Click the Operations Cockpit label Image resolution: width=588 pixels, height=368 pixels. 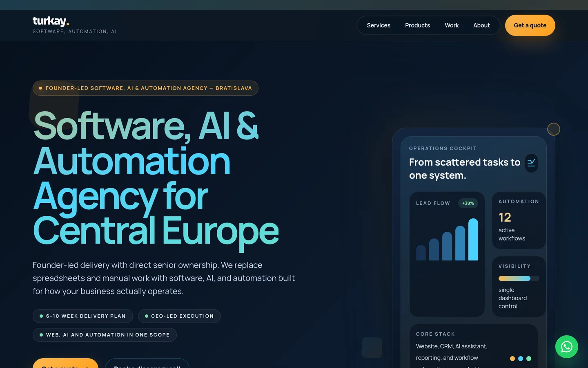(x=443, y=148)
